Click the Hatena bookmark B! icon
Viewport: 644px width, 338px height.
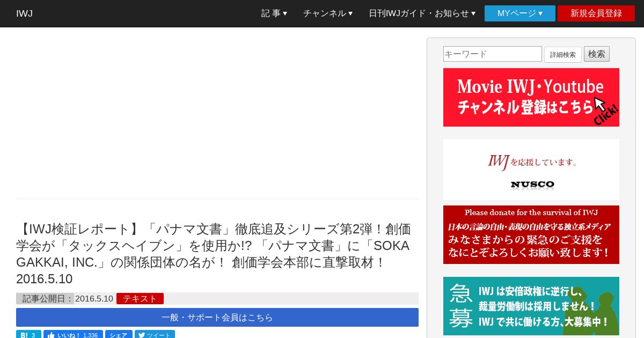pyautogui.click(x=28, y=335)
